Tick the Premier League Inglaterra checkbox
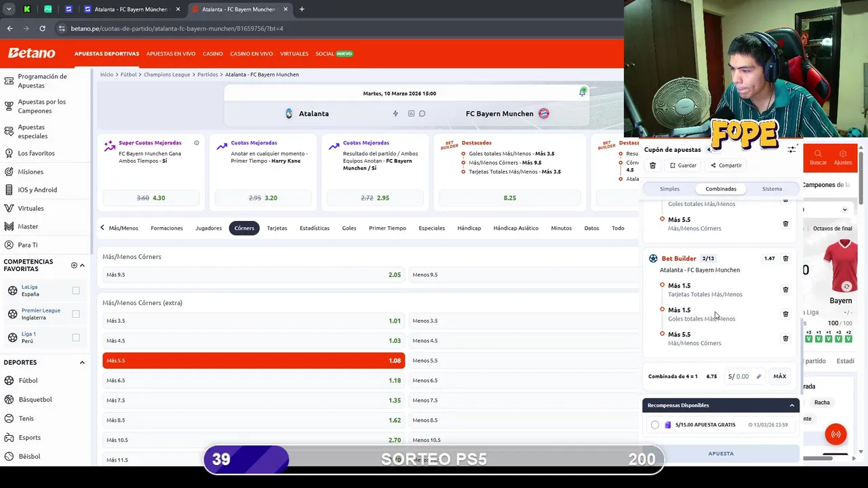 pyautogui.click(x=76, y=314)
